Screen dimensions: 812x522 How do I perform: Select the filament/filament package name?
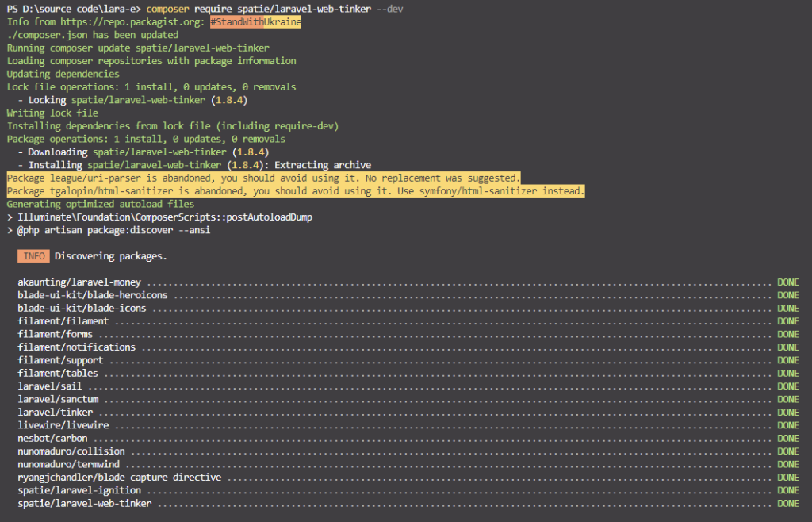point(63,320)
